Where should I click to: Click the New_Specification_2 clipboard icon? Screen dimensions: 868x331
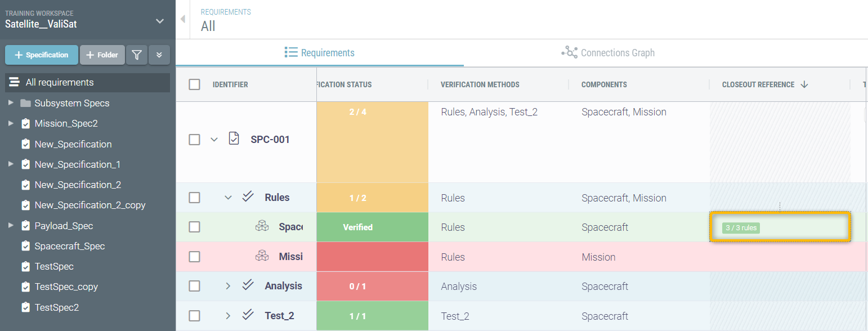pos(25,185)
